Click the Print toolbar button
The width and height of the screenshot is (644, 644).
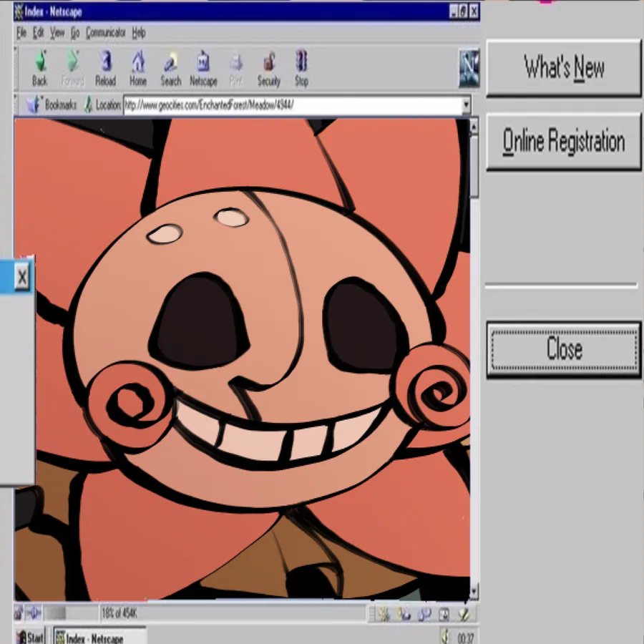pyautogui.click(x=235, y=68)
